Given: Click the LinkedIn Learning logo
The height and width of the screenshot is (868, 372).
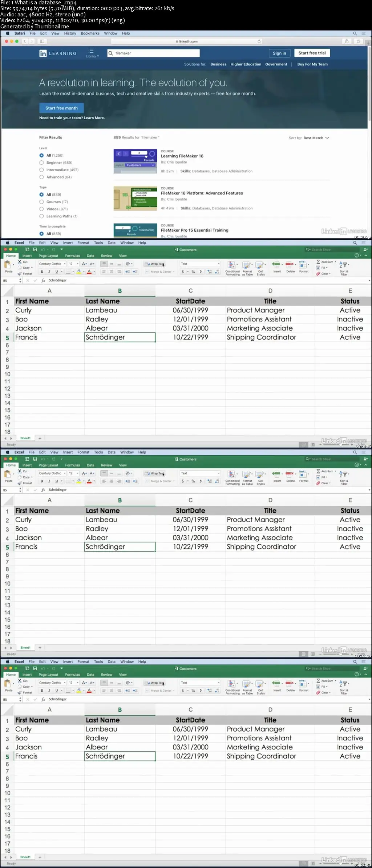Looking at the screenshot, I should (58, 53).
